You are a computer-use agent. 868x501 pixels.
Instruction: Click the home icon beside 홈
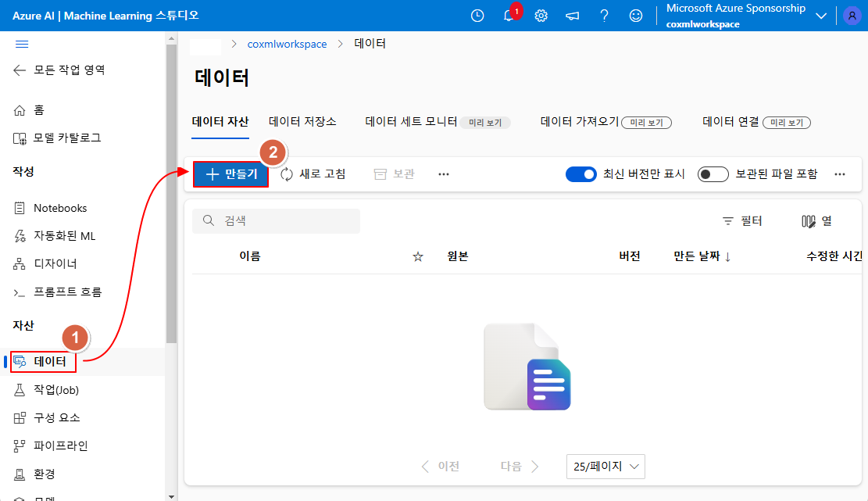20,110
